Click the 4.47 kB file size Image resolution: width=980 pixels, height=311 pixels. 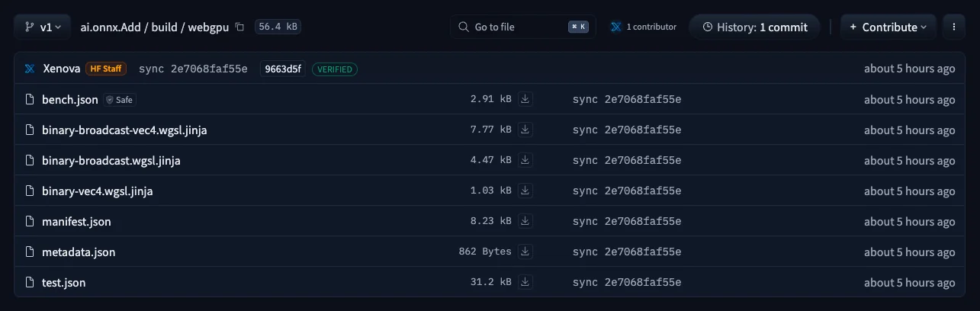pos(491,161)
